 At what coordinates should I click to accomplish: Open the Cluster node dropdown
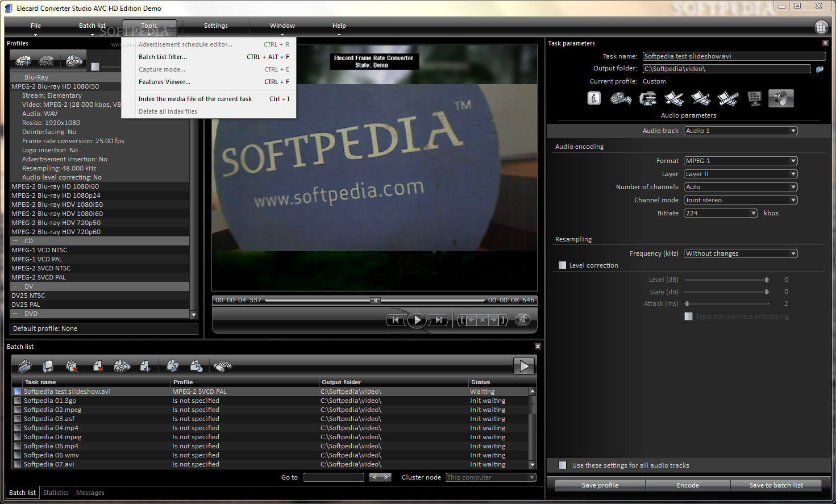pos(490,477)
